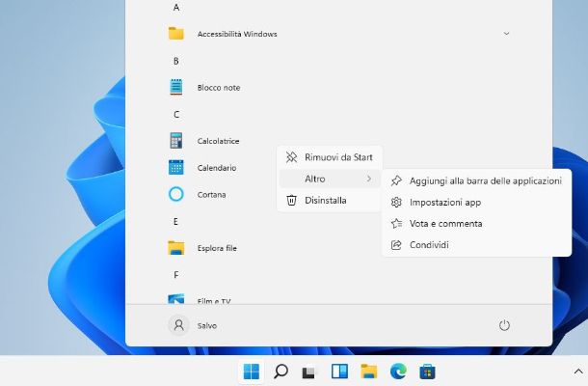Click the power button in Start menu
588x386 pixels.
[504, 325]
